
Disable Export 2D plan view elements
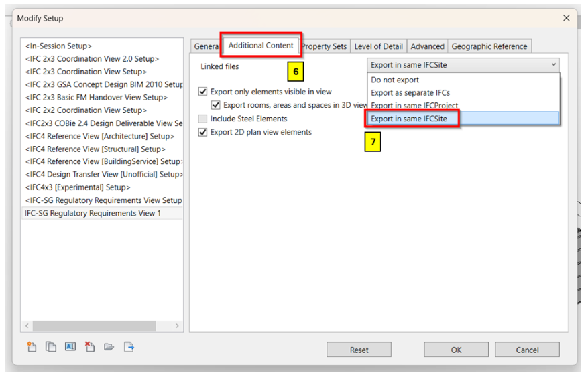pos(204,133)
